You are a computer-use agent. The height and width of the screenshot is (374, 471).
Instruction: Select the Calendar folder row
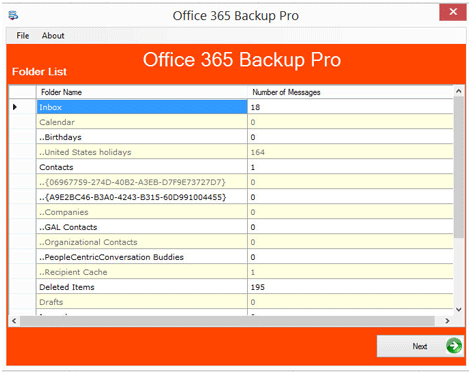tap(142, 122)
